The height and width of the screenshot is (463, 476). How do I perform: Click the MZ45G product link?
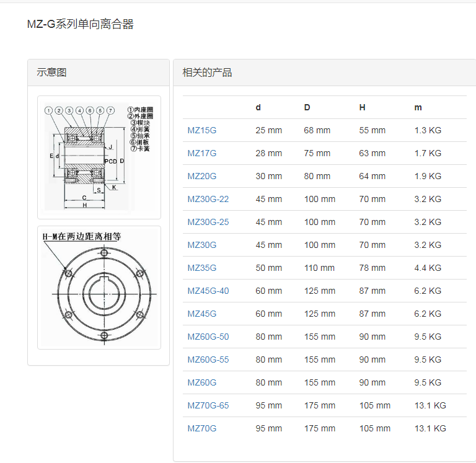click(201, 314)
